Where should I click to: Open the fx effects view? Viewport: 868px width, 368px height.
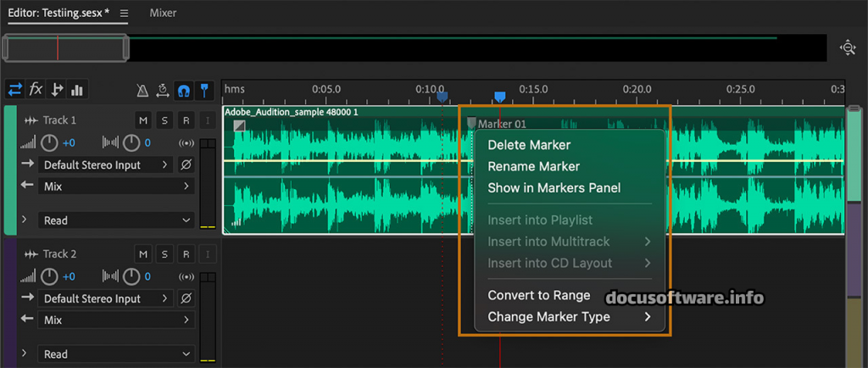pos(36,89)
